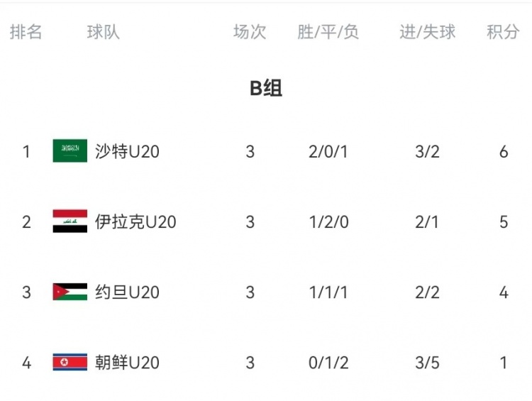Click the 进/失球 column header
This screenshot has width=532, height=401.
point(427,32)
